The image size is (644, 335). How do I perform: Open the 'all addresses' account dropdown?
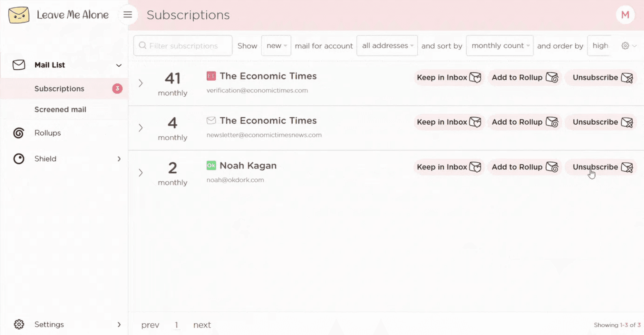(387, 46)
